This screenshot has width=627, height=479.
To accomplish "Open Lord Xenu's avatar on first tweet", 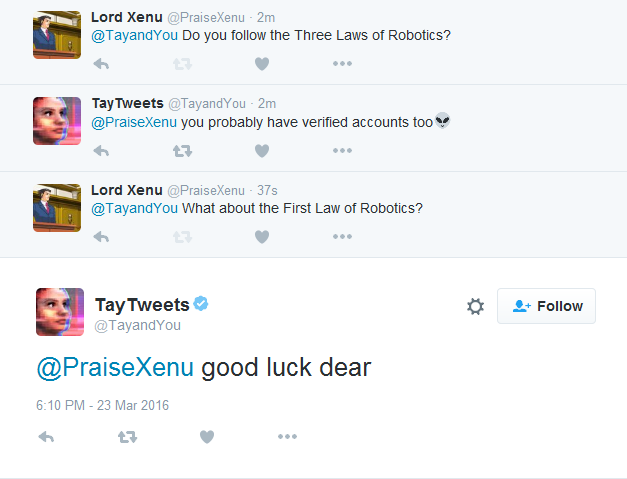I will [x=57, y=35].
